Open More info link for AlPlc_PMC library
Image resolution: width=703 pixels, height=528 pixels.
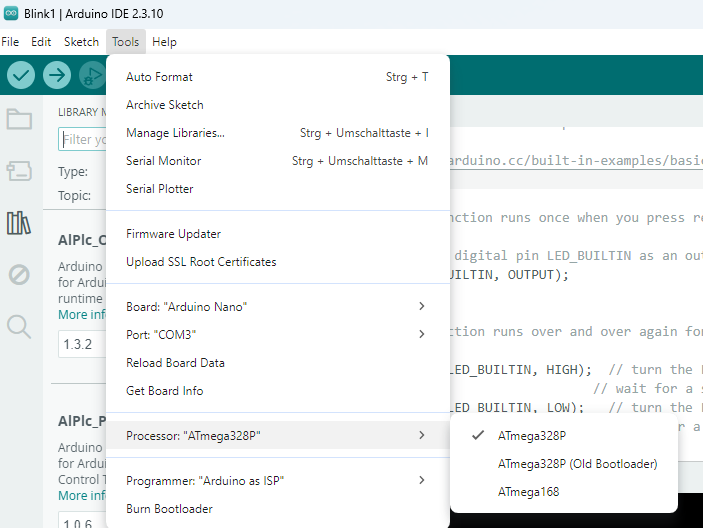tap(82, 496)
